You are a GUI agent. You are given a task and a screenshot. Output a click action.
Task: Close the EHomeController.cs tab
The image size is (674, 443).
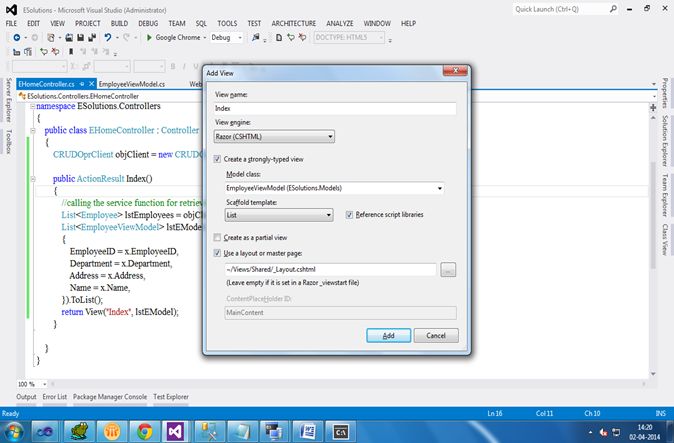point(91,84)
